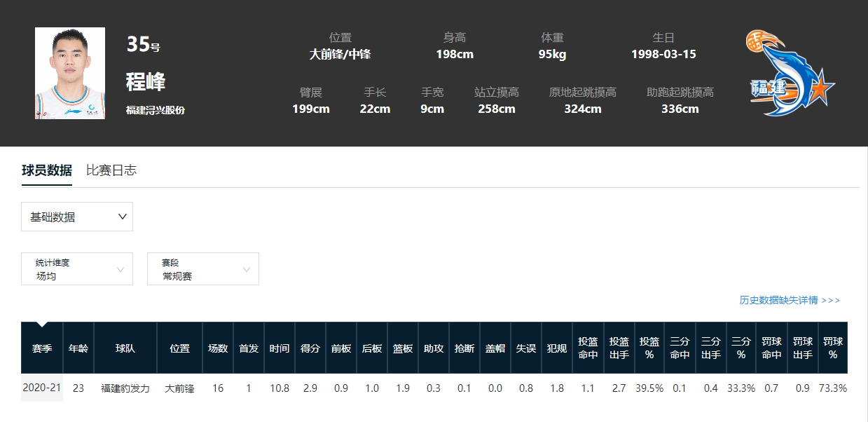Click the 罚球 % column header

point(833,348)
